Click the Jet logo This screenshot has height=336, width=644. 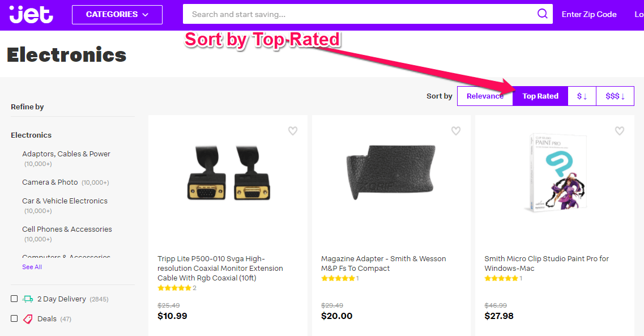[x=32, y=15]
